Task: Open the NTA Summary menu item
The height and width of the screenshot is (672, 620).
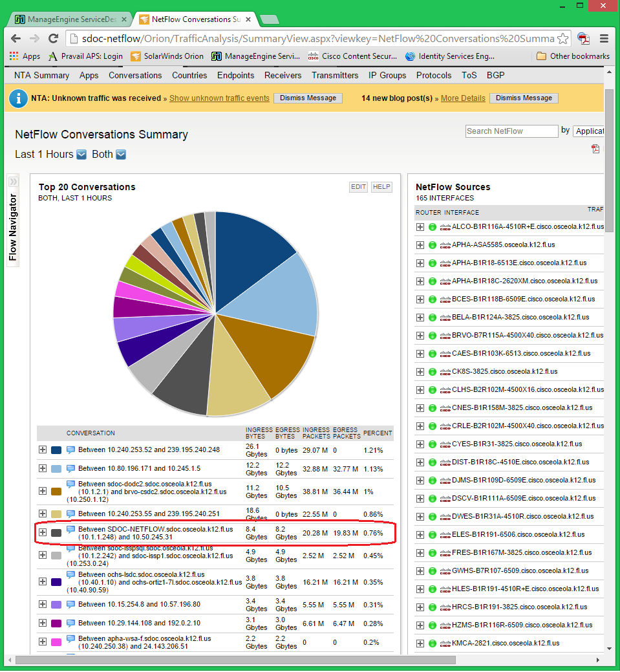Action: tap(41, 76)
